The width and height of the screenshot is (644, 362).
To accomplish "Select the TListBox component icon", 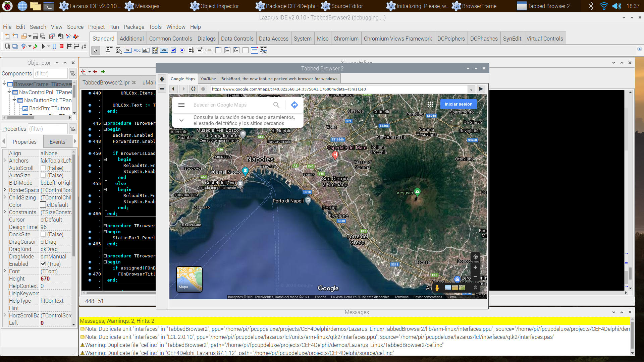I will click(x=191, y=50).
